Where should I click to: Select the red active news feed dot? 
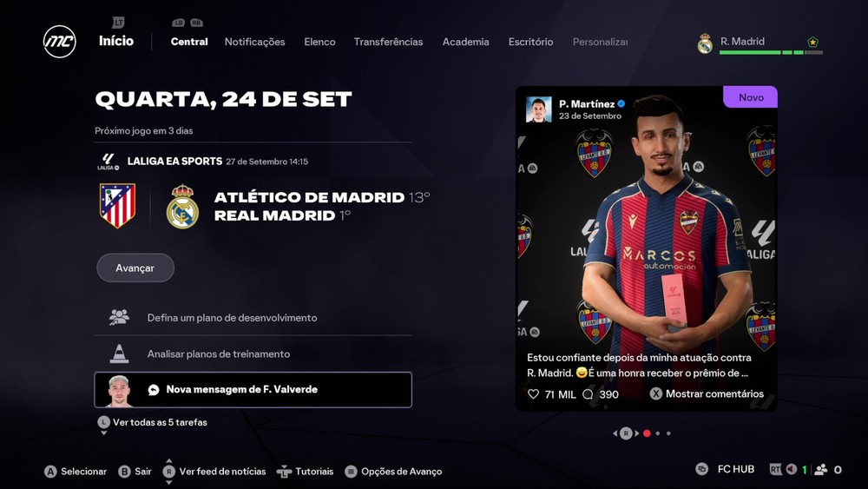647,433
